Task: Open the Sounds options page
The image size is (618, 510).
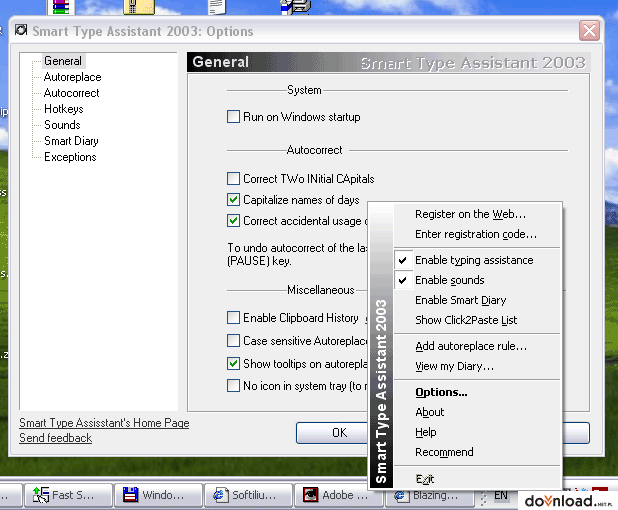Action: [62, 125]
